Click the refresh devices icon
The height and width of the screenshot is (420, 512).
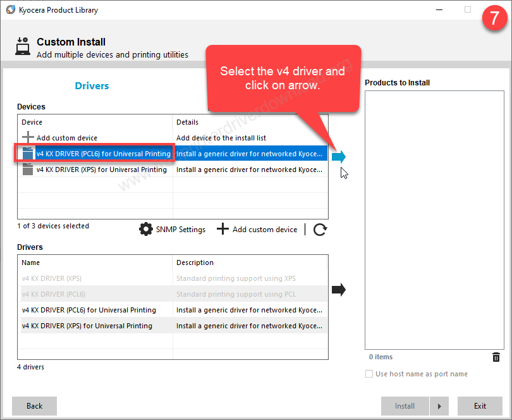(320, 230)
